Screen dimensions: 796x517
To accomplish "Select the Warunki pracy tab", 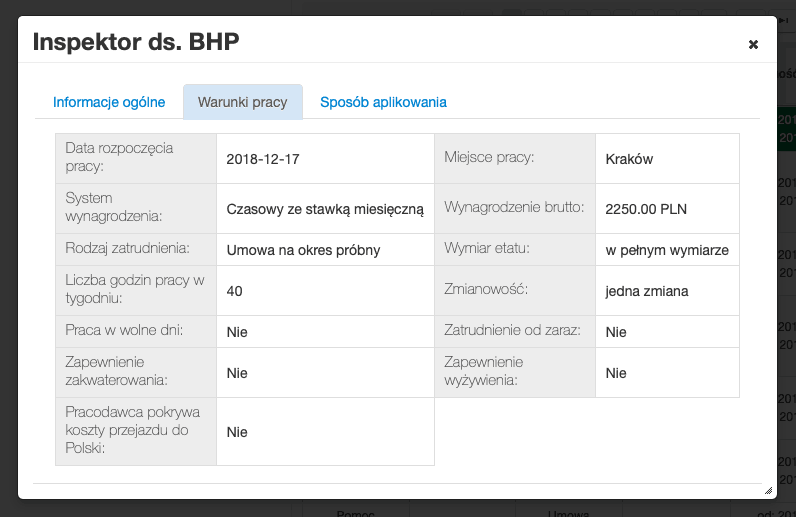I will tap(242, 102).
